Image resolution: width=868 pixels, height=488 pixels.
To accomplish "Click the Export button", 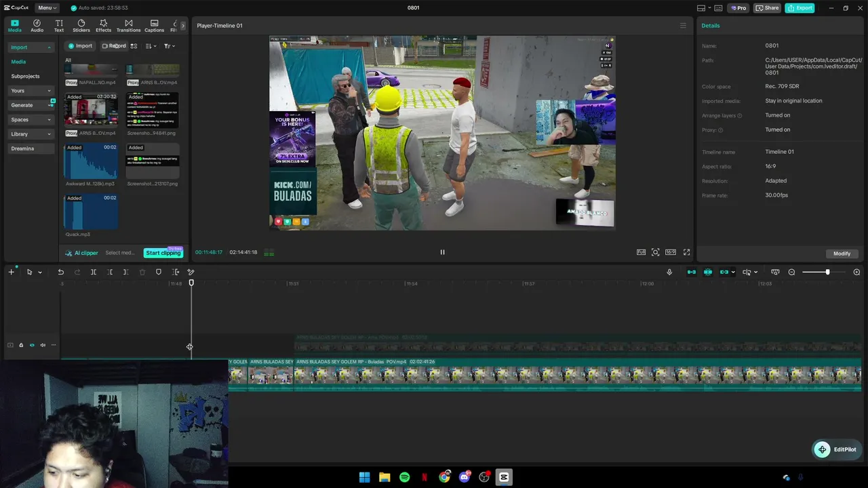I will [800, 7].
